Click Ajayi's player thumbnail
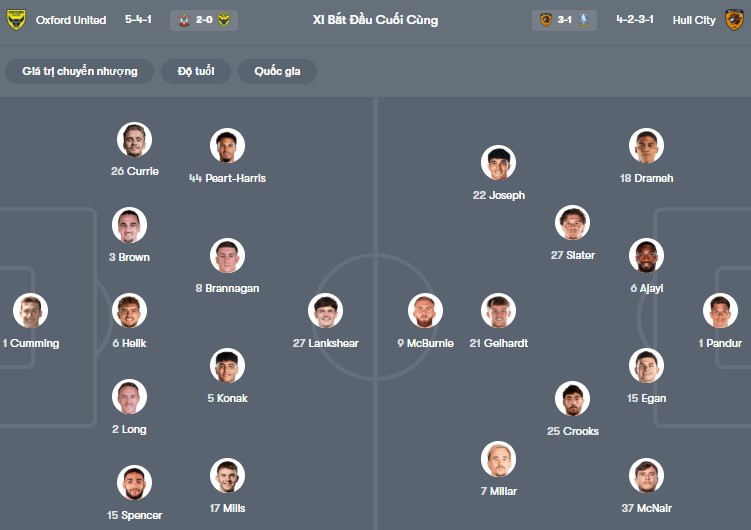 pyautogui.click(x=646, y=256)
